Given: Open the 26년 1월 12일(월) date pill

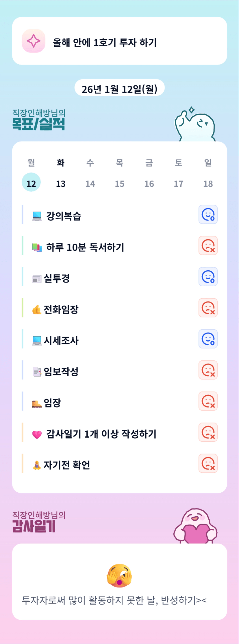Looking at the screenshot, I should [x=119, y=89].
